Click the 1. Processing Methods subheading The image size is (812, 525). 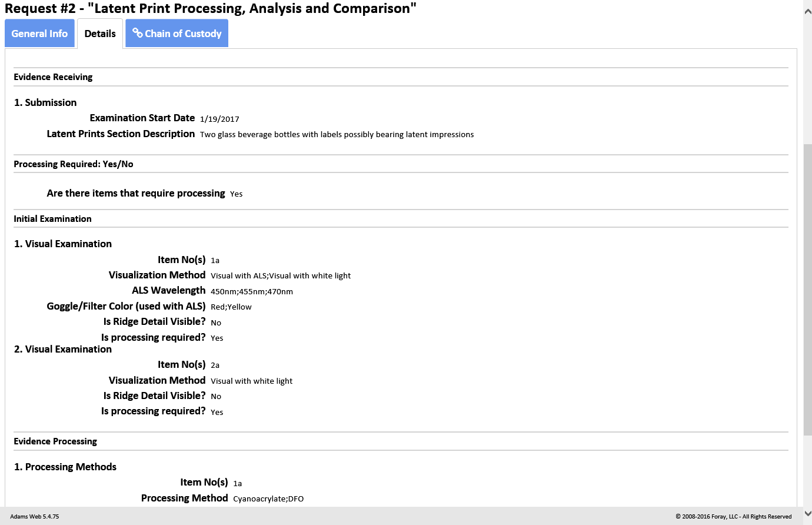(x=65, y=467)
